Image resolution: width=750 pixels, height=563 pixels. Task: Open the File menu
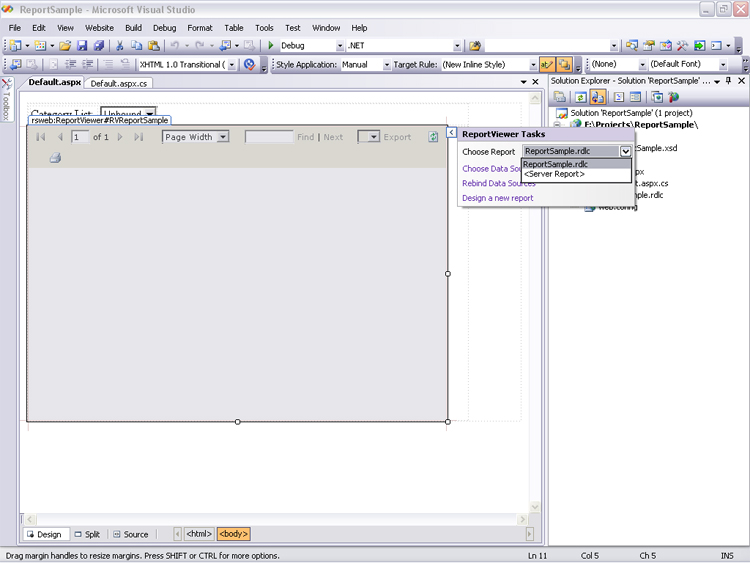15,28
